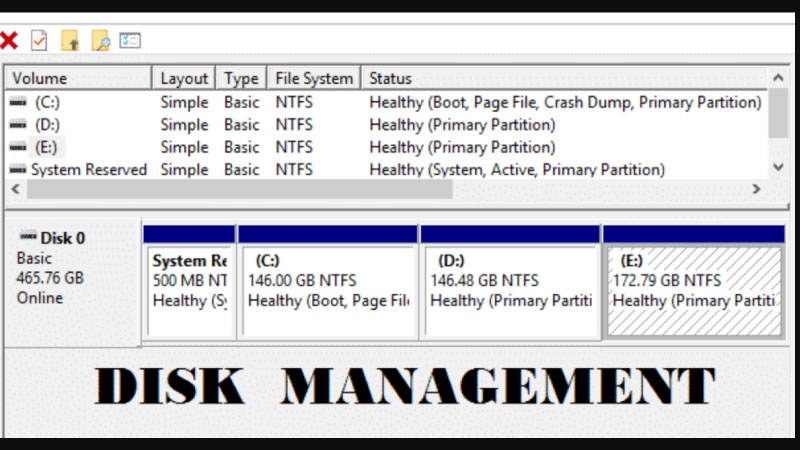This screenshot has width=800, height=450.
Task: Select the System Reserved volume row
Action: [88, 170]
